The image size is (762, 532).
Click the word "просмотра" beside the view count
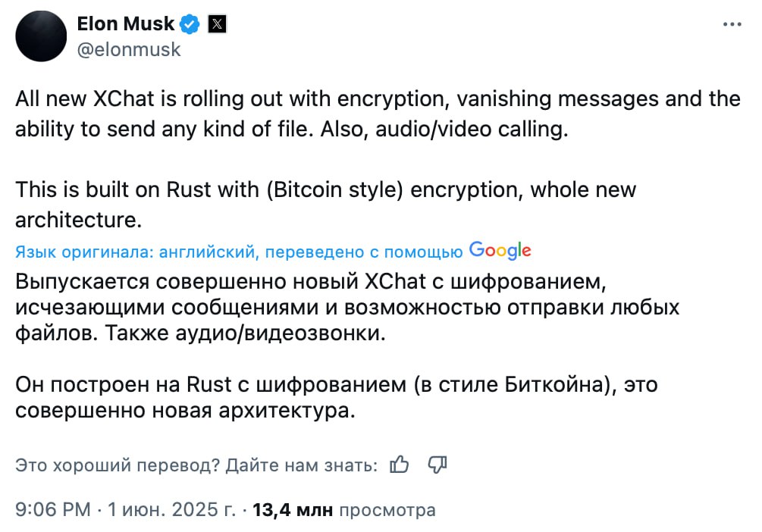[x=387, y=510]
